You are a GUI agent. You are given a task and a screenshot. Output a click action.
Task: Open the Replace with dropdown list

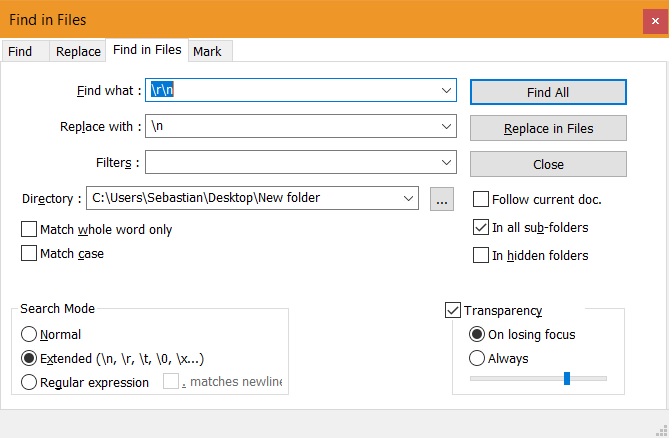click(446, 127)
